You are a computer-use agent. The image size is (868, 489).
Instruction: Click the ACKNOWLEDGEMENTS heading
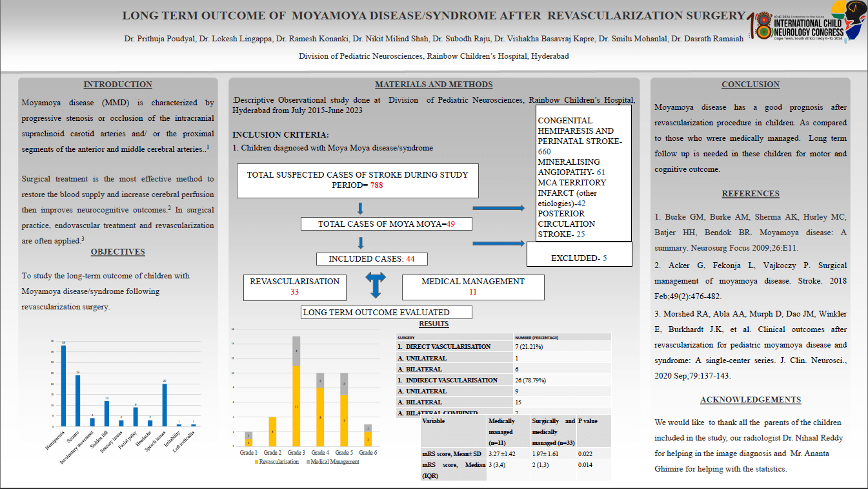[x=751, y=400]
